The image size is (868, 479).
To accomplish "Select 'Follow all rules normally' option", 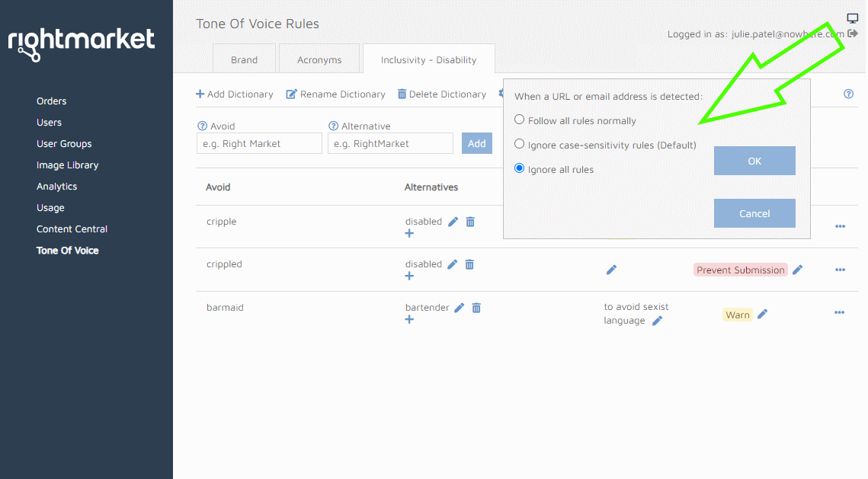I will pos(520,120).
